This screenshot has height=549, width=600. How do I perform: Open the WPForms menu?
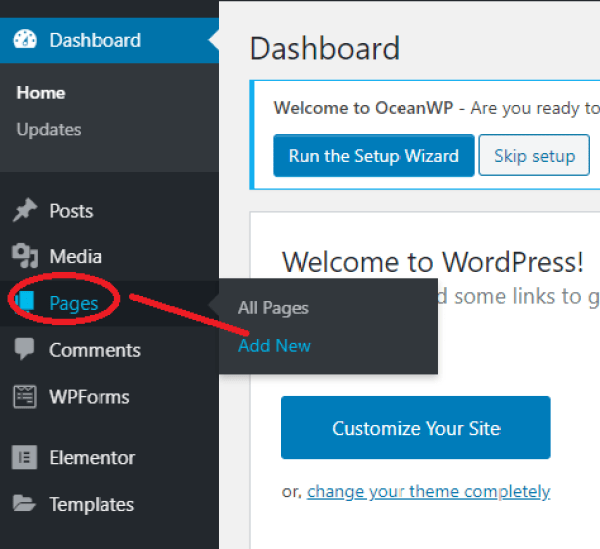pos(109,397)
